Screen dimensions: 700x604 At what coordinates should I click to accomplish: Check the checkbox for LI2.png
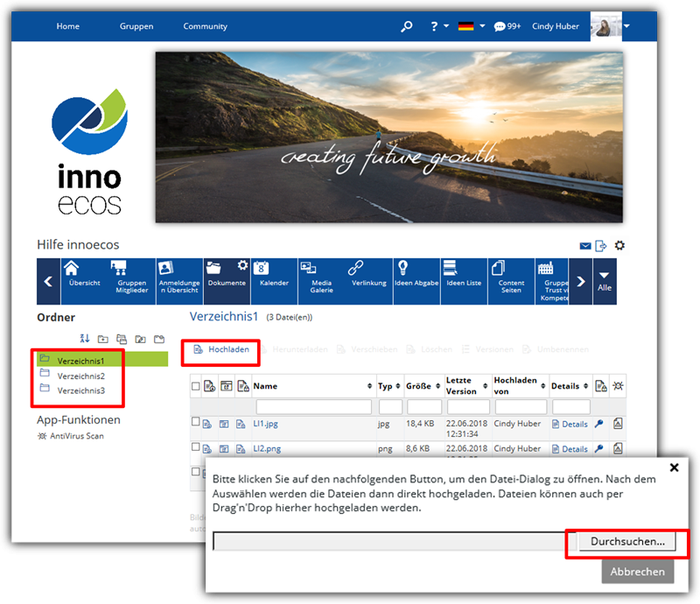(196, 447)
